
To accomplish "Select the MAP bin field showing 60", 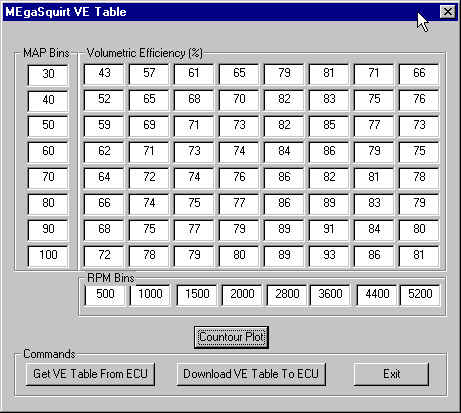I will click(48, 152).
